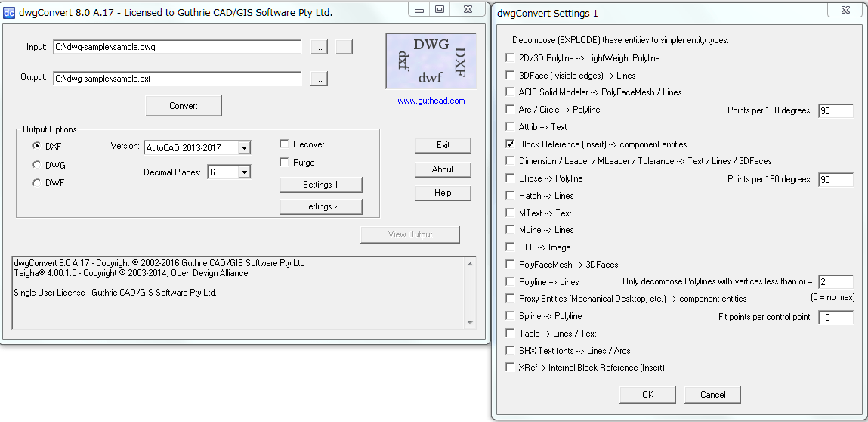Expand the AutoCAD Version dropdown
Image resolution: width=868 pixels, height=422 pixels.
(243, 147)
